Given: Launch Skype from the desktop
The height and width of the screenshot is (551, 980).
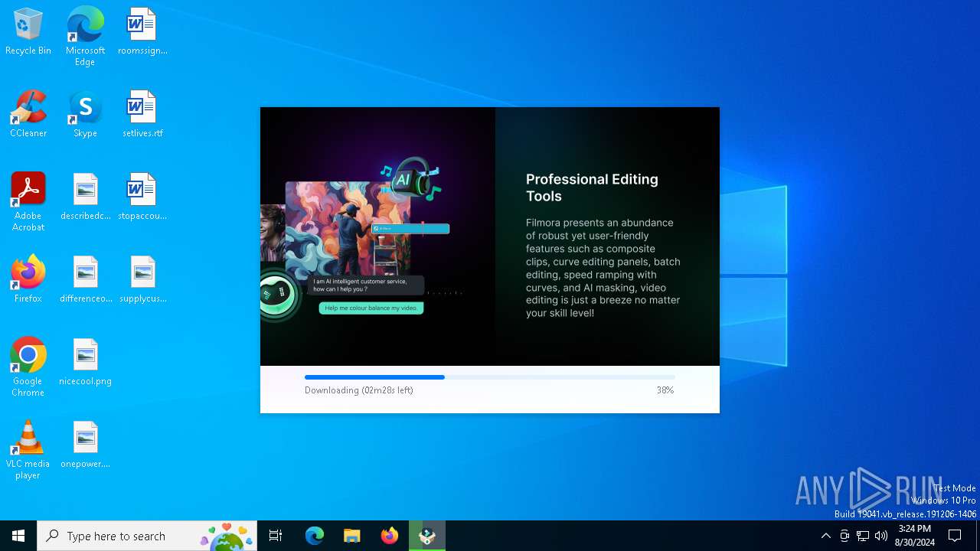Looking at the screenshot, I should (x=85, y=115).
